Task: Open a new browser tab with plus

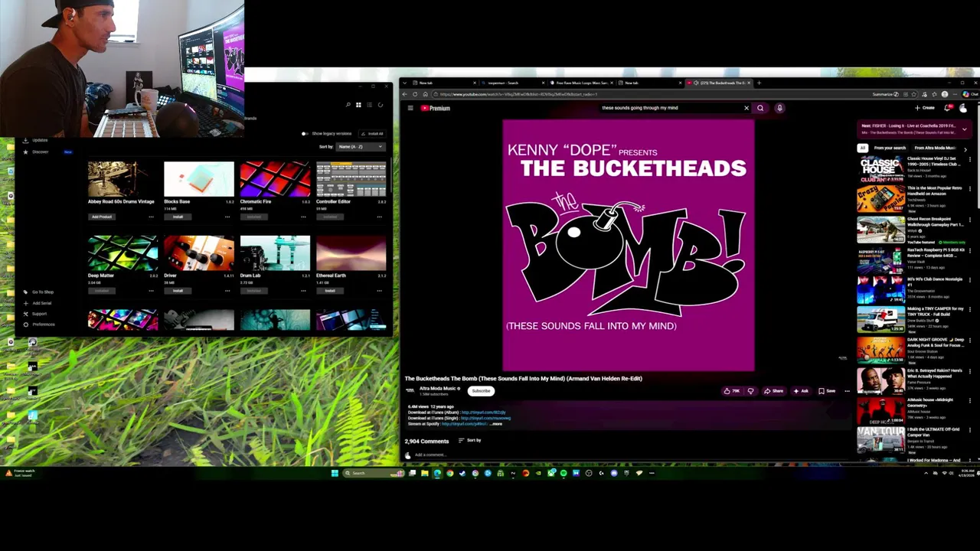Action: click(x=759, y=83)
